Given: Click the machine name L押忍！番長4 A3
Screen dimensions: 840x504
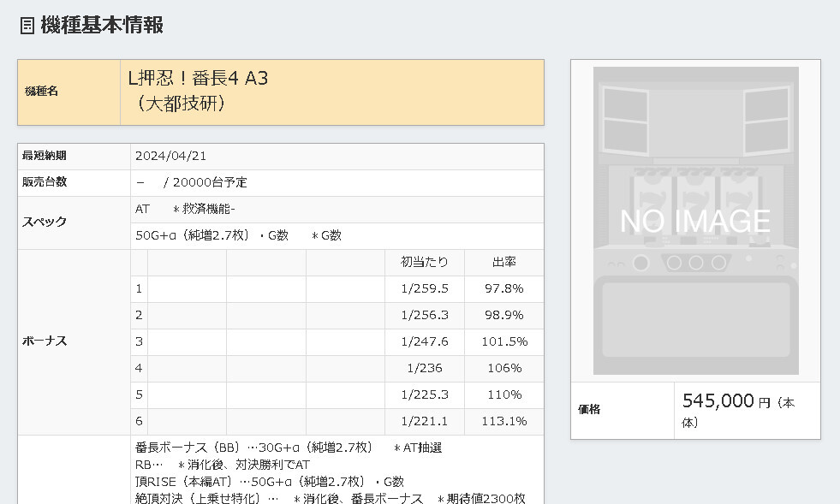Looking at the screenshot, I should click(198, 78).
